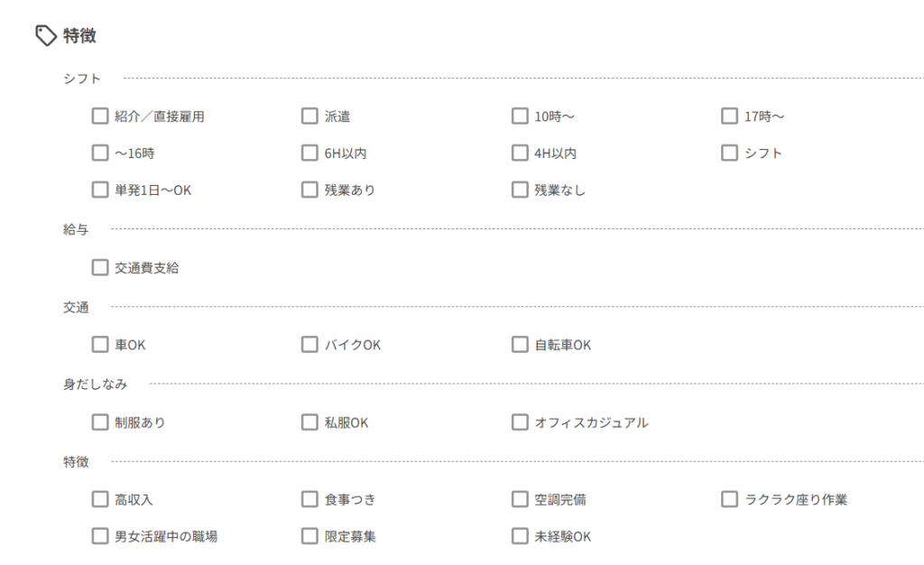Screen dimensions: 924x565
Task: Select the 17時～ checkbox
Action: (x=729, y=116)
